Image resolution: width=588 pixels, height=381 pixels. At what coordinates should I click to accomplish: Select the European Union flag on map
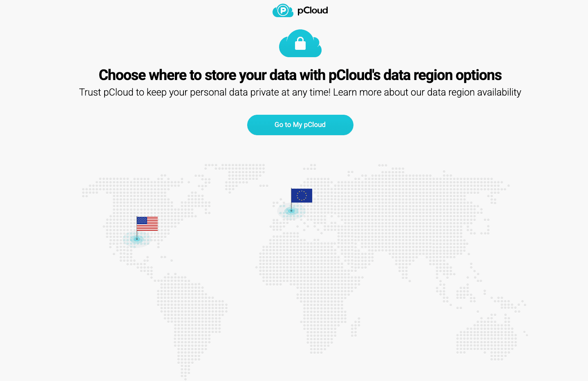coord(302,196)
